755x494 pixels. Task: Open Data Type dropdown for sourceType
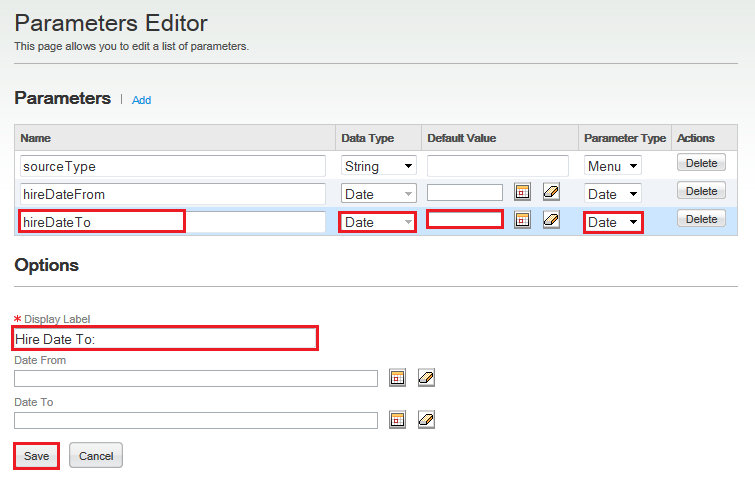378,166
